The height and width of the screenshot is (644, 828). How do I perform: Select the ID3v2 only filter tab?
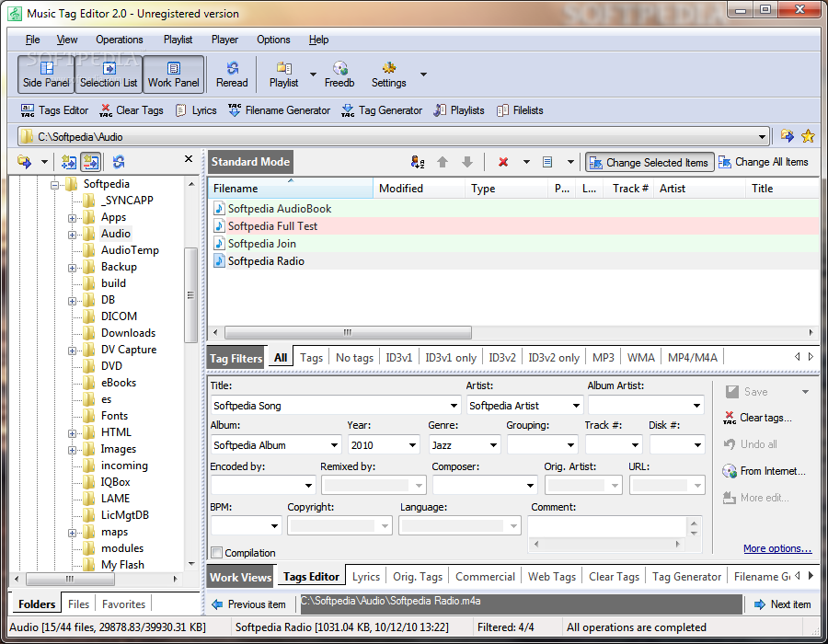point(554,358)
